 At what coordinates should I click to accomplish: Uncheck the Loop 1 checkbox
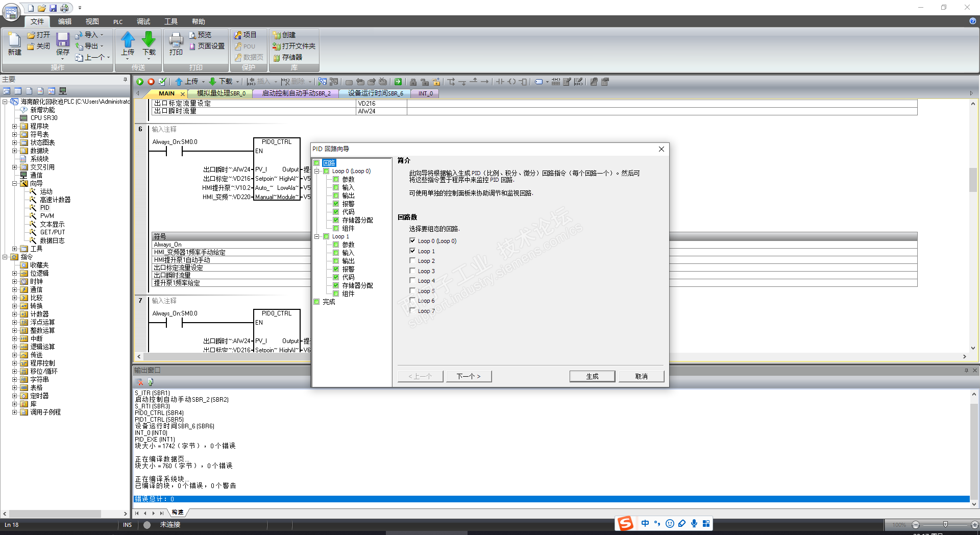(412, 251)
